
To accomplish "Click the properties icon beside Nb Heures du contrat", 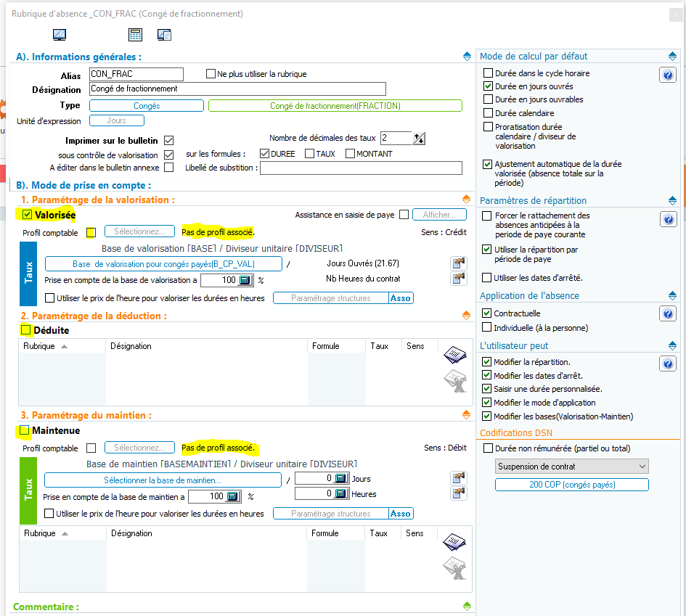I will (x=458, y=279).
